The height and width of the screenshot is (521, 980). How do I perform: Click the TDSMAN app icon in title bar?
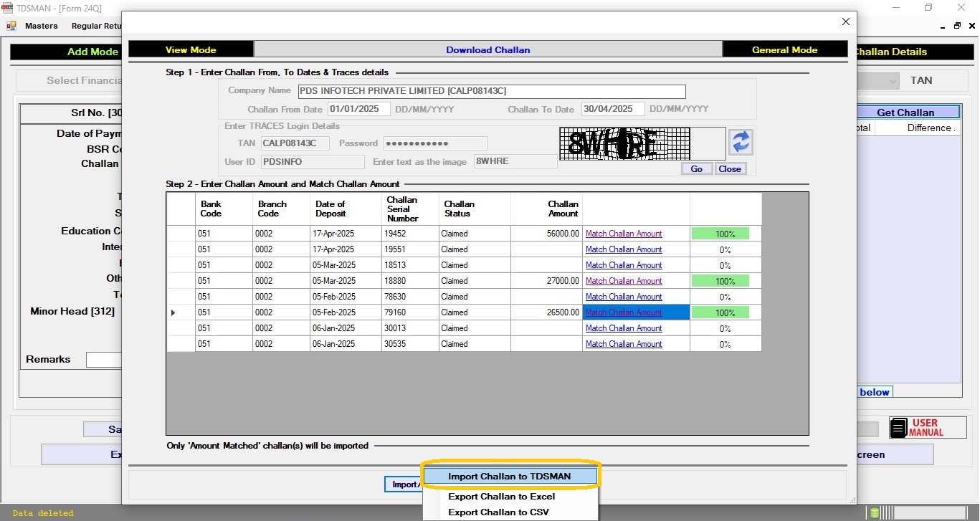[x=7, y=8]
